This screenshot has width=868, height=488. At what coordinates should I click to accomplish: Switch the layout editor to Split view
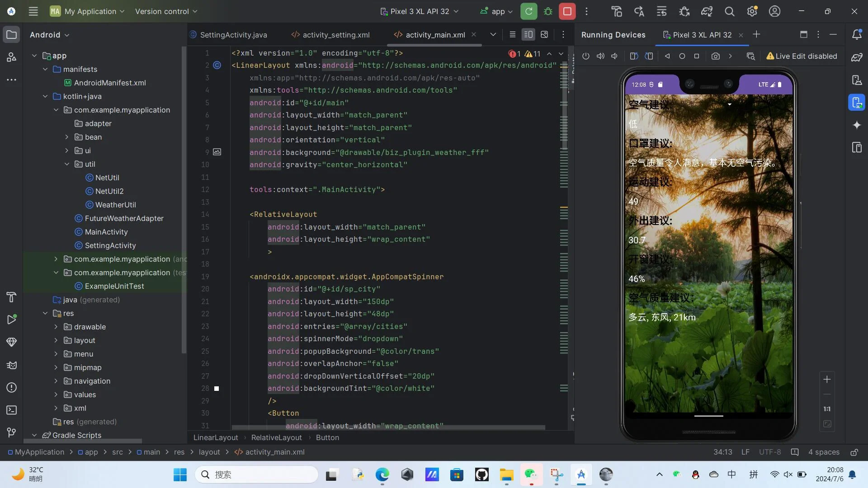[528, 34]
